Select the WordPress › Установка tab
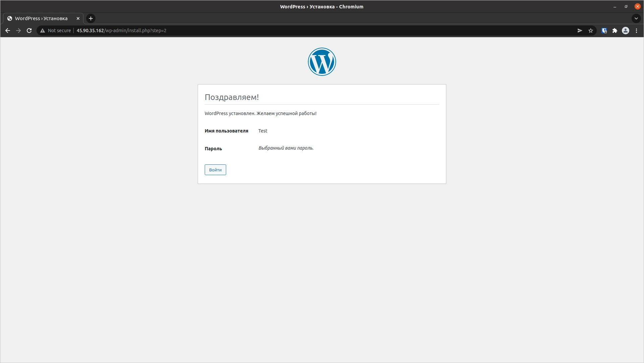 click(41, 18)
